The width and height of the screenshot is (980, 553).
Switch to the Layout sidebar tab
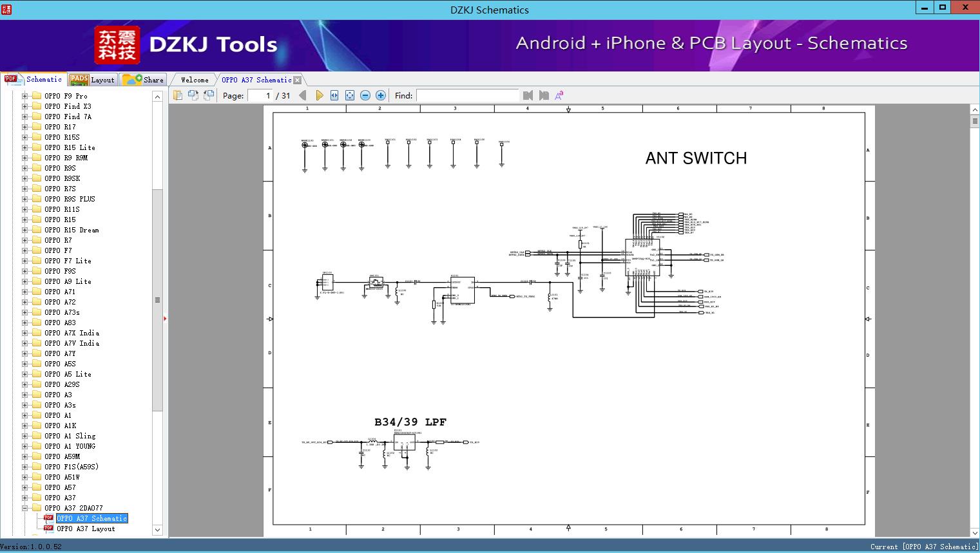[x=92, y=80]
